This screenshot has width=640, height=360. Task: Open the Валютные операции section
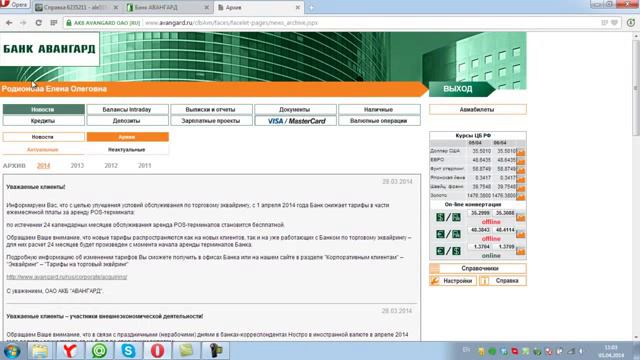click(379, 121)
